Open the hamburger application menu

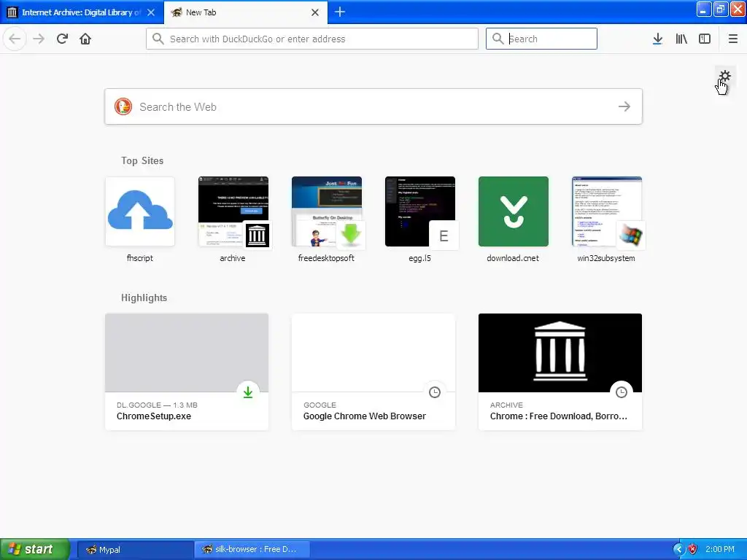point(732,39)
